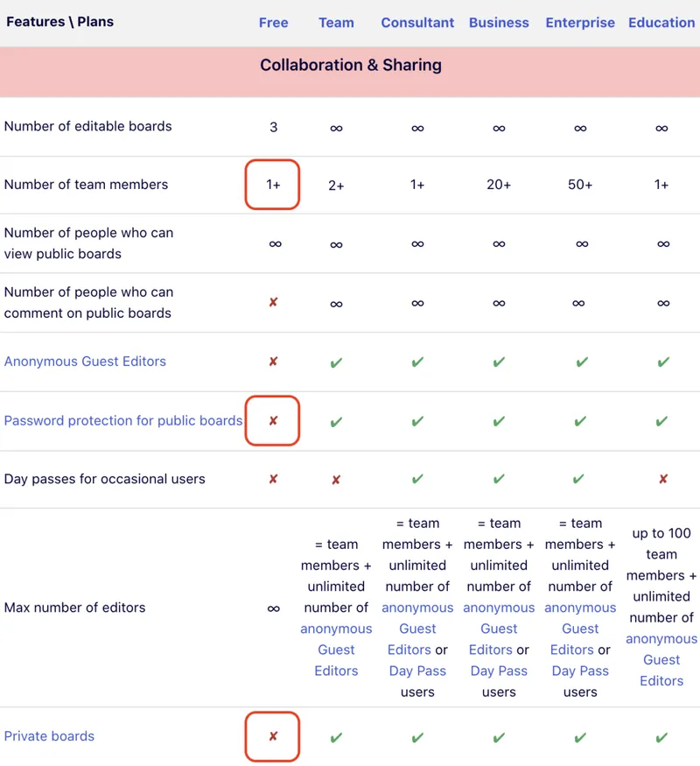Click red X for Day passes Team plan
The width and height of the screenshot is (700, 766).
pos(336,480)
